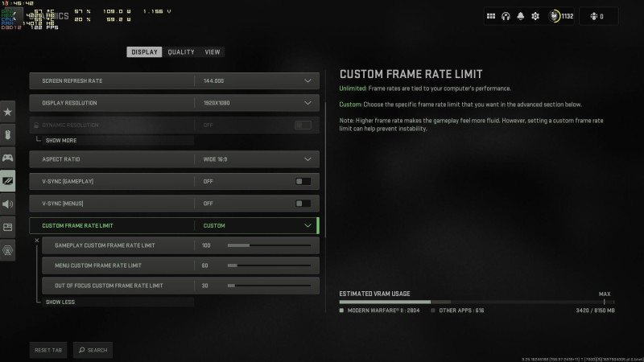Open the Favorites star settings tab
The width and height of the screenshot is (644, 362).
click(7, 112)
